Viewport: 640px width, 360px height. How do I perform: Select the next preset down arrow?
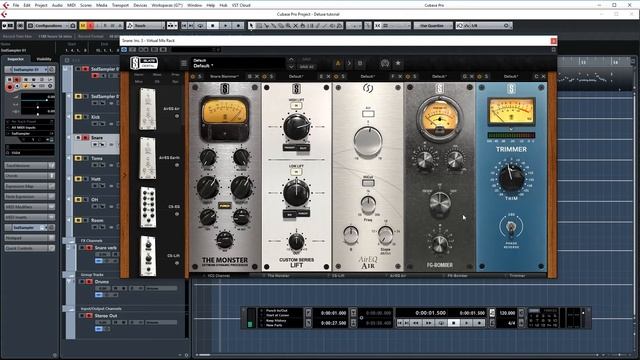click(x=291, y=67)
